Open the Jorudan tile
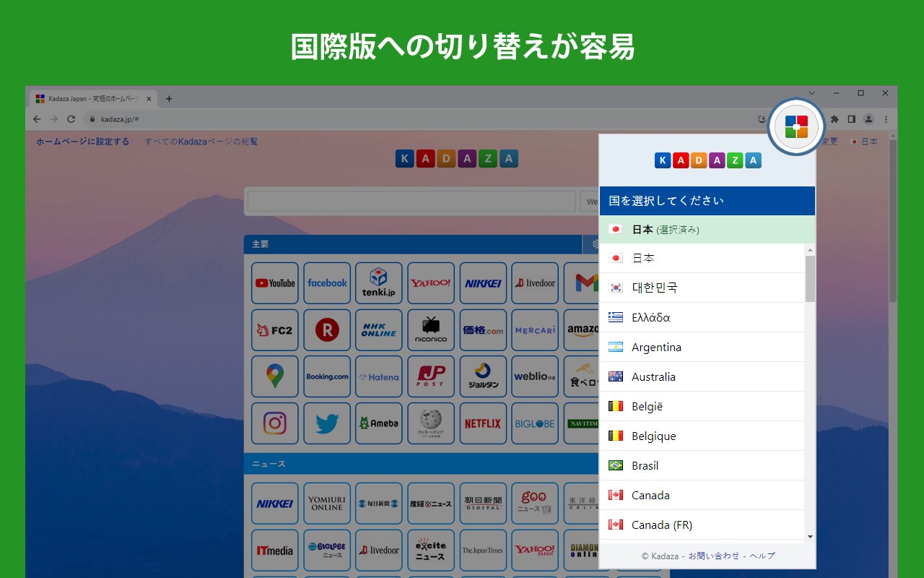 483,376
